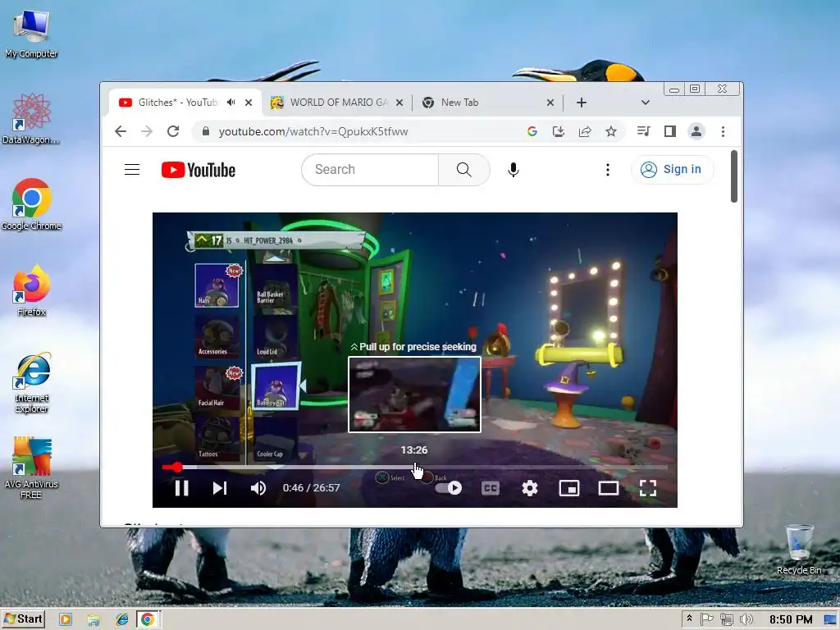This screenshot has height=630, width=840.
Task: Search with your voice microphone
Action: [x=514, y=170]
